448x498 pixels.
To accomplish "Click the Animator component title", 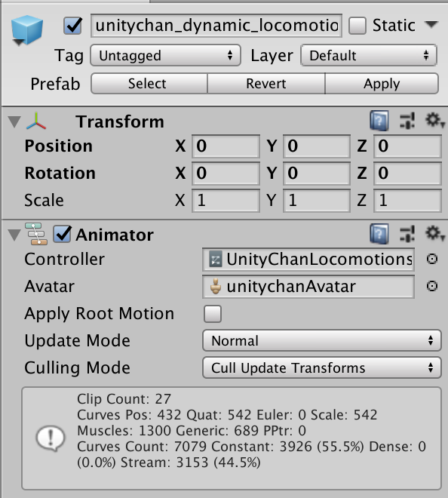I will pyautogui.click(x=115, y=235).
